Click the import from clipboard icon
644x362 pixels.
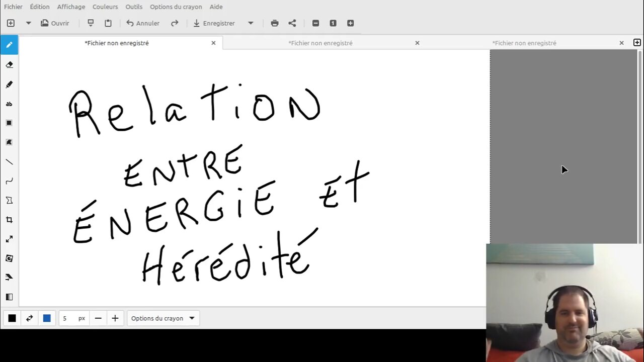coord(91,23)
